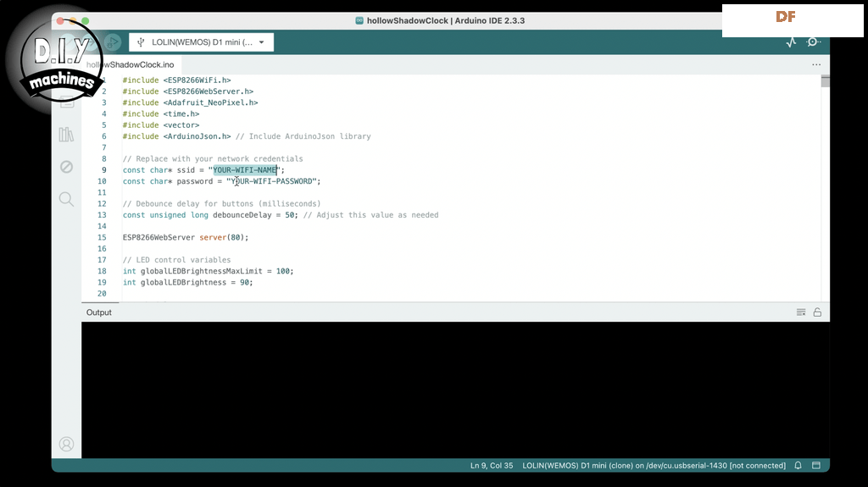Click the 'Adjust this value as needed' comment
Image resolution: width=868 pixels, height=487 pixels.
pyautogui.click(x=371, y=215)
